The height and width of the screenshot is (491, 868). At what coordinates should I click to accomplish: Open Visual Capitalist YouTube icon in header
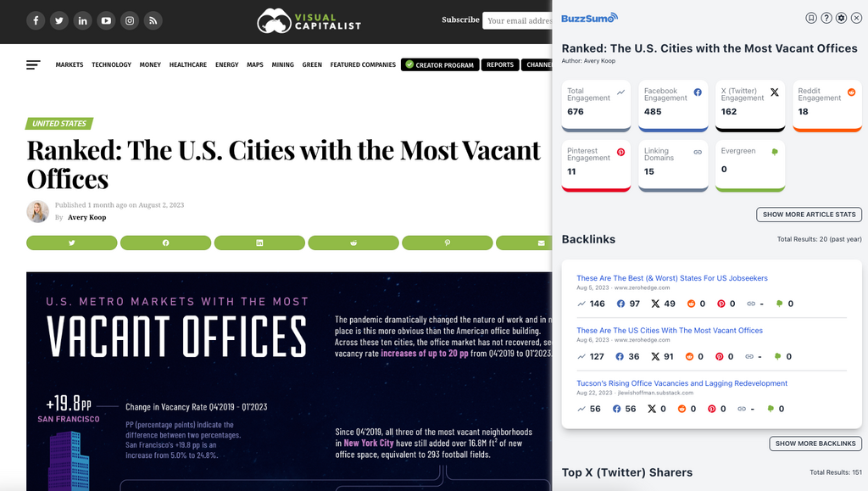pos(106,20)
